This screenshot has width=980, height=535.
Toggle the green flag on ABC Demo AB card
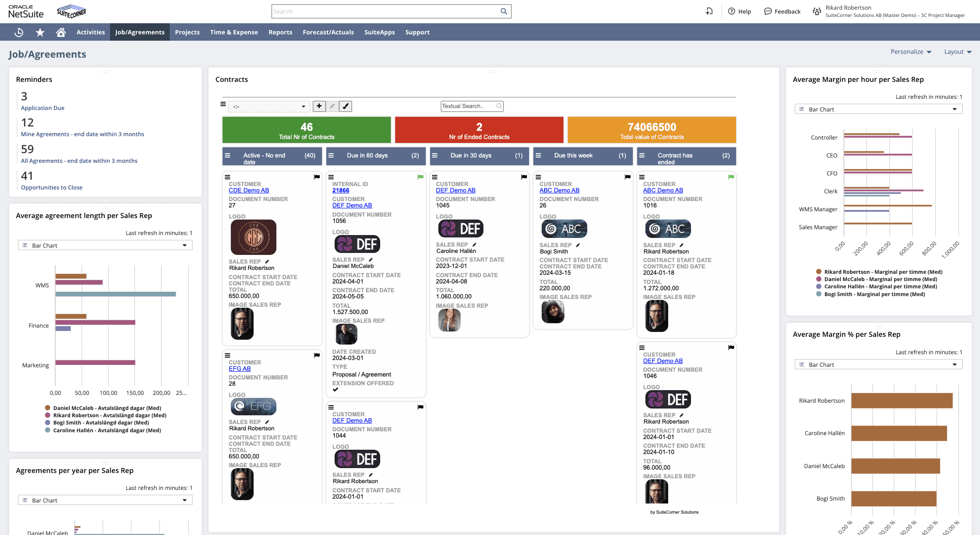click(731, 177)
